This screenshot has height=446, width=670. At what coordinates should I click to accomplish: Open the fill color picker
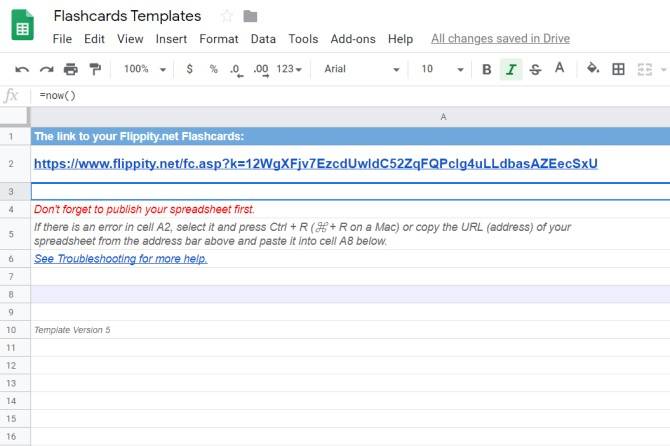pos(593,68)
